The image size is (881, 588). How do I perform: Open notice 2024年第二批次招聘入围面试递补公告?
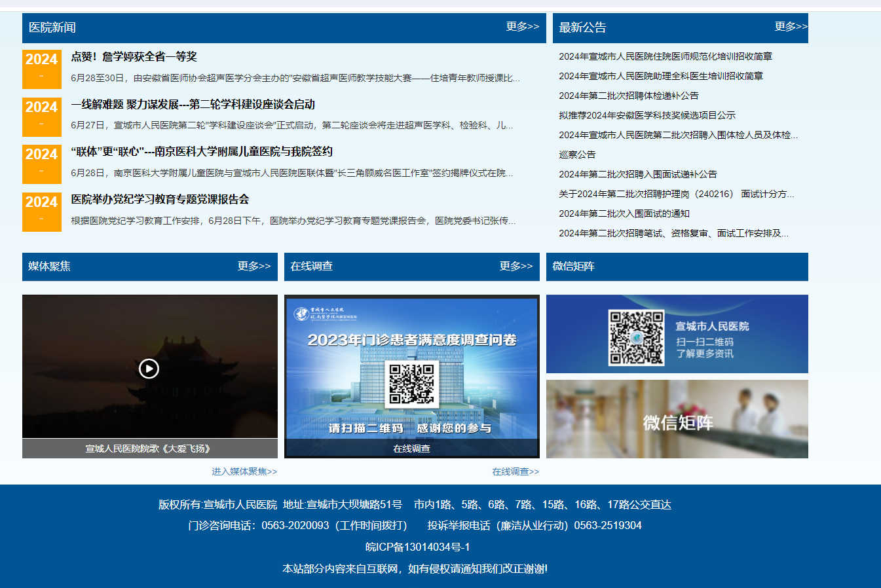coord(638,175)
